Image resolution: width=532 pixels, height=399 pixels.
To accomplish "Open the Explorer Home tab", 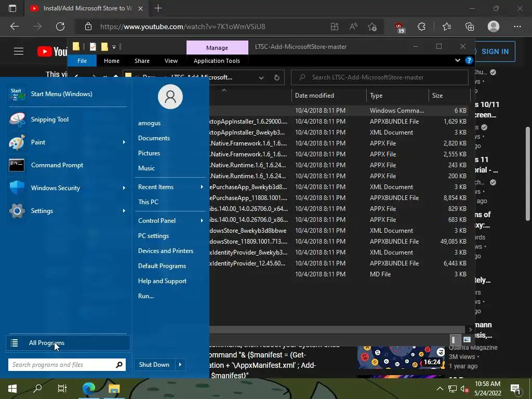I will (112, 61).
